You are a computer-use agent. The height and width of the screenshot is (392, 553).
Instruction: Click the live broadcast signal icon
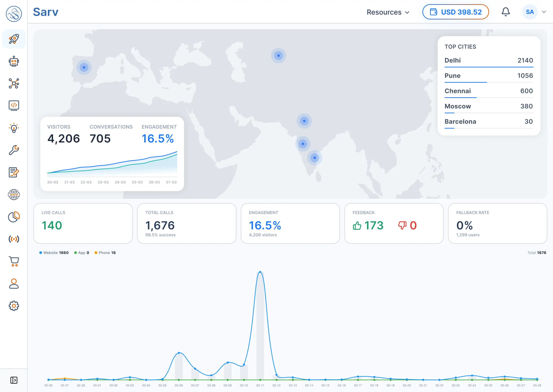click(14, 239)
